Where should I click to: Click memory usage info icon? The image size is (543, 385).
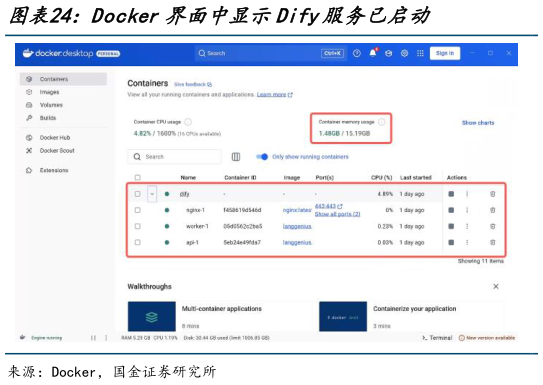pyautogui.click(x=382, y=122)
